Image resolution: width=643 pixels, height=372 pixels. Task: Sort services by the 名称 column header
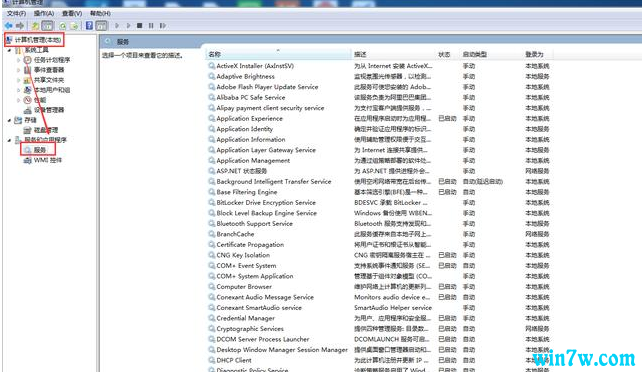(x=278, y=54)
